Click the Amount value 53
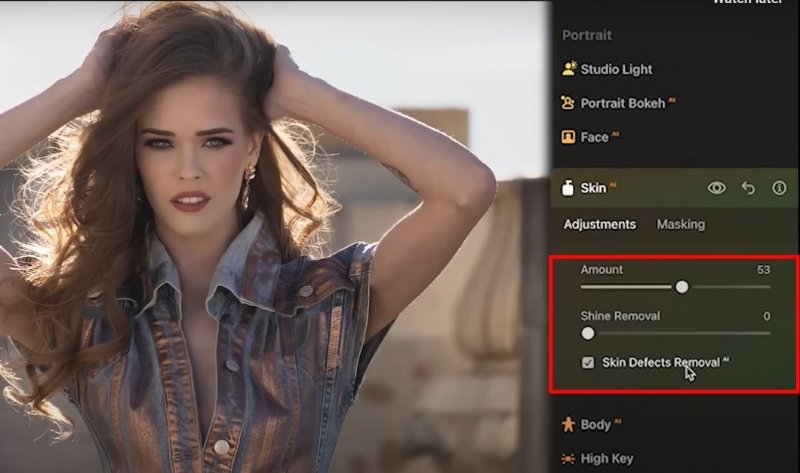This screenshot has height=473, width=800. point(763,270)
